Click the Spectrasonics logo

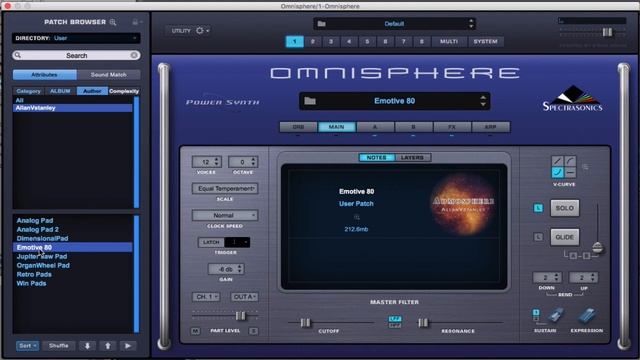[x=573, y=98]
